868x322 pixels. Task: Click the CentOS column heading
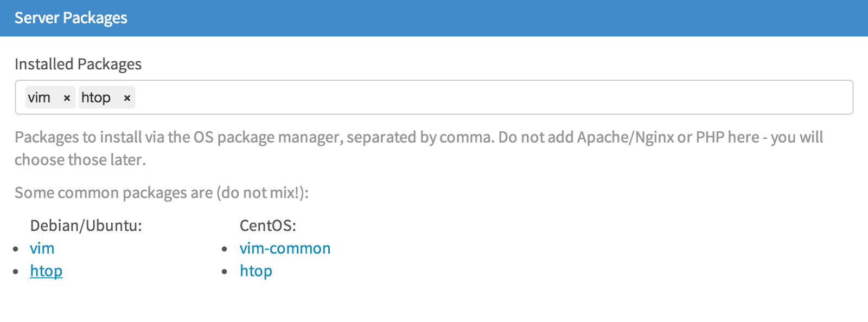[268, 226]
